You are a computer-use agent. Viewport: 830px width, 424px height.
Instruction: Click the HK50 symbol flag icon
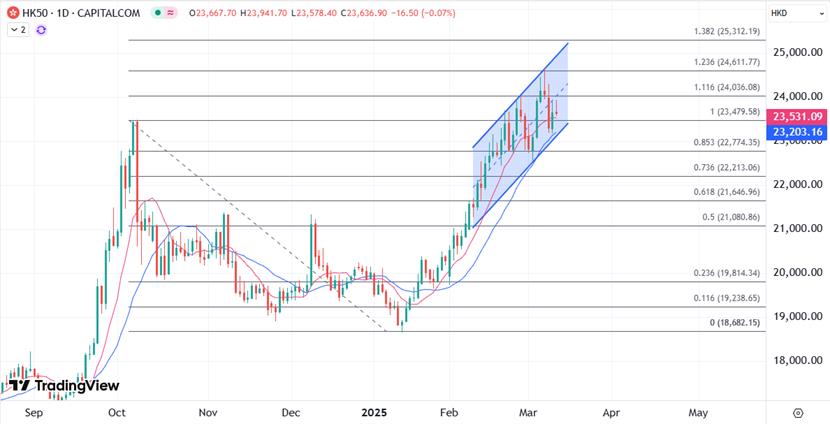(11, 13)
